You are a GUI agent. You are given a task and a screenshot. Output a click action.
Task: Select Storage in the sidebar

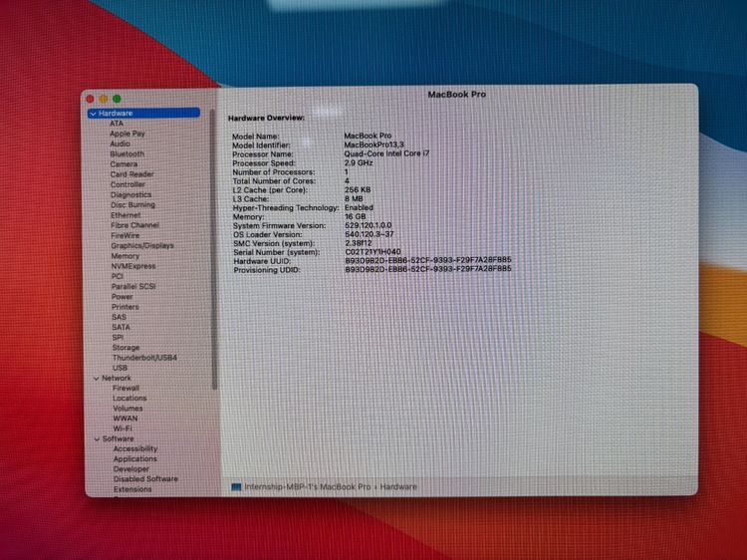125,348
